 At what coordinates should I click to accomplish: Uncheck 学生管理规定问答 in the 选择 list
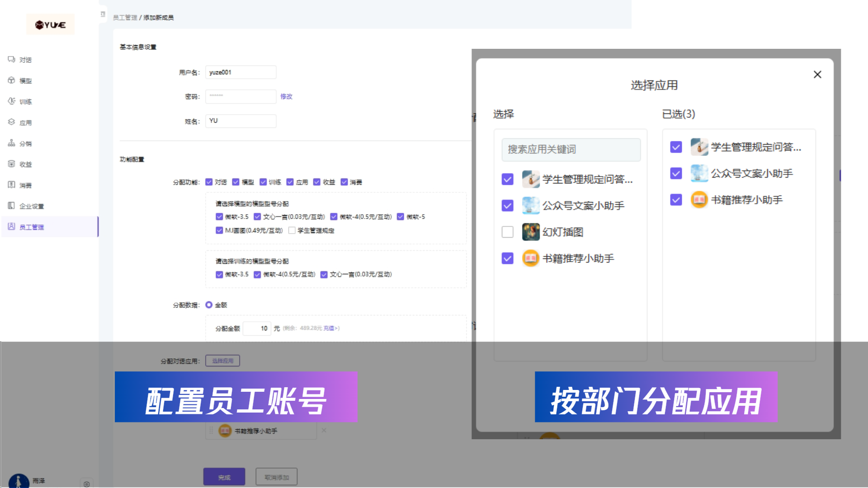tap(508, 179)
